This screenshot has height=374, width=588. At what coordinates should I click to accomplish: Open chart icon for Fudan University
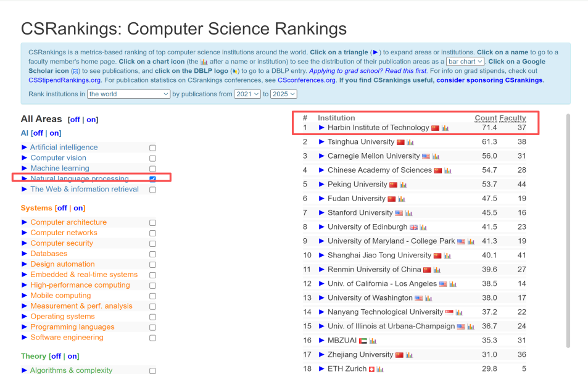(402, 199)
